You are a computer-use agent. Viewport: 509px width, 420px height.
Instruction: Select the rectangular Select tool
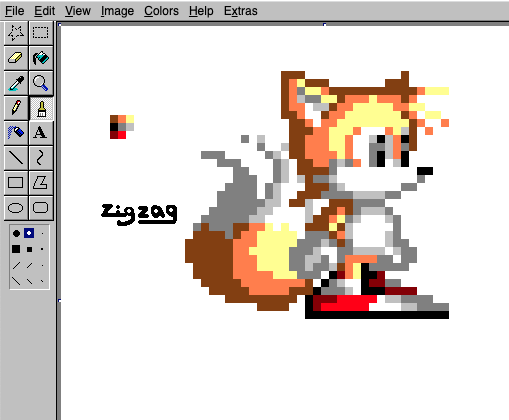point(41,33)
